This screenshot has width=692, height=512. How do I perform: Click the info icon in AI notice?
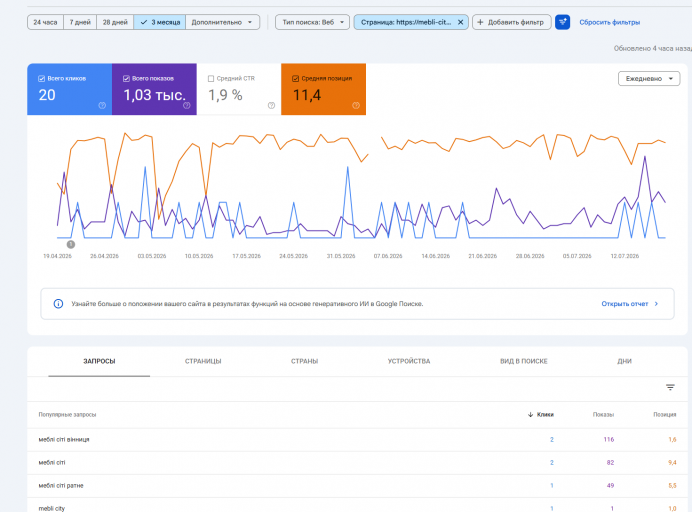(58, 304)
